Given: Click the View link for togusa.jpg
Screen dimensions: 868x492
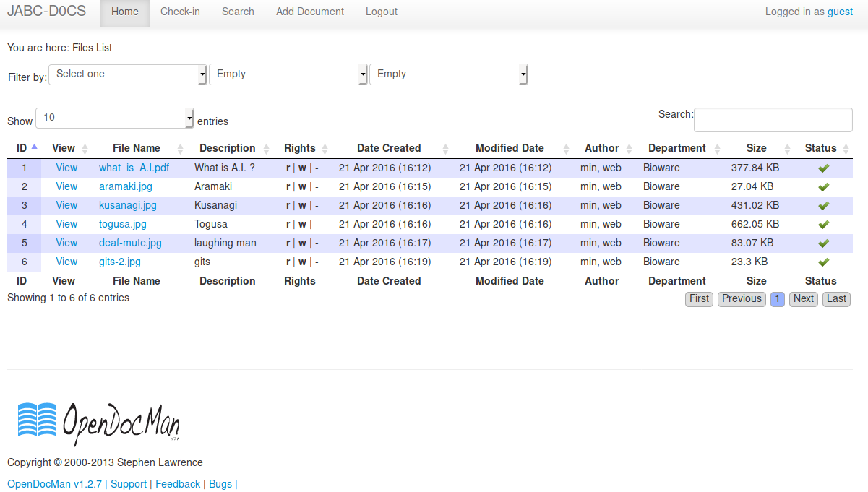Looking at the screenshot, I should [66, 224].
